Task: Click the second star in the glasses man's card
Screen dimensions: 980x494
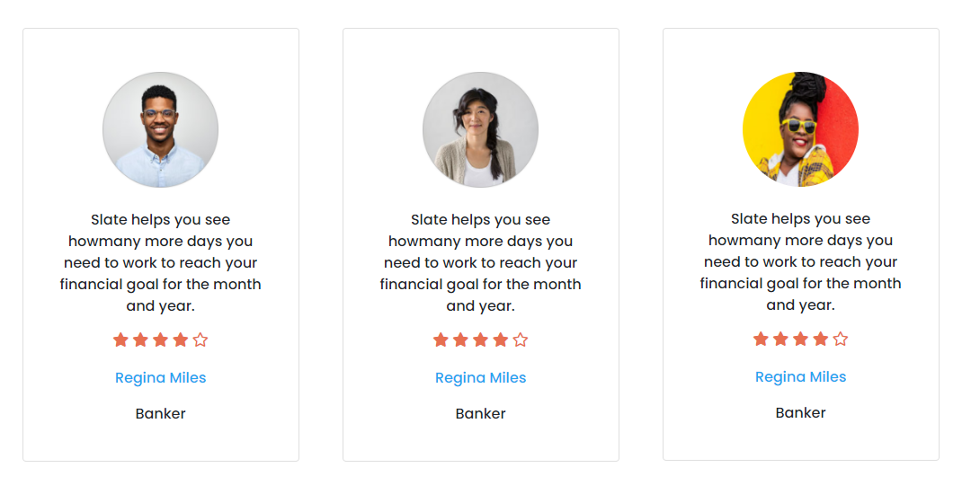Action: 140,340
